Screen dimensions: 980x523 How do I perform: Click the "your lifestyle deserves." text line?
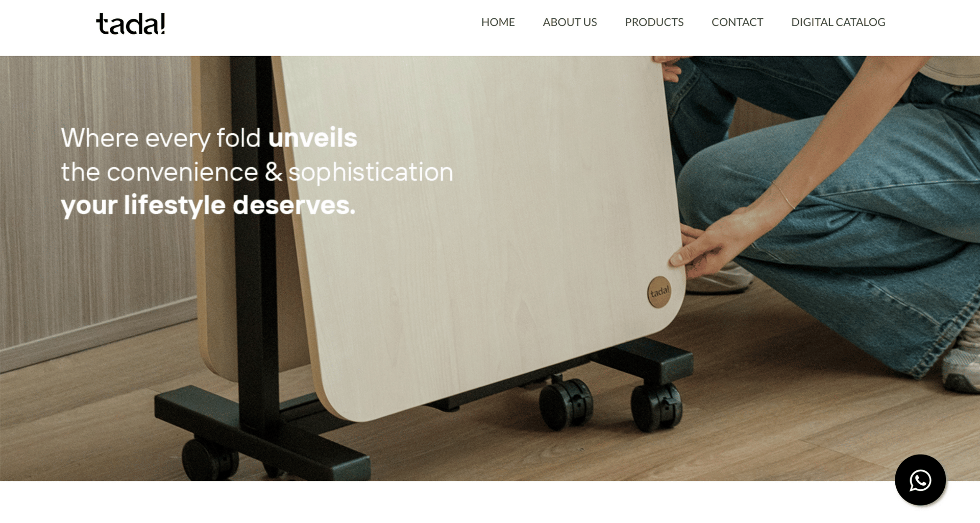pyautogui.click(x=208, y=205)
